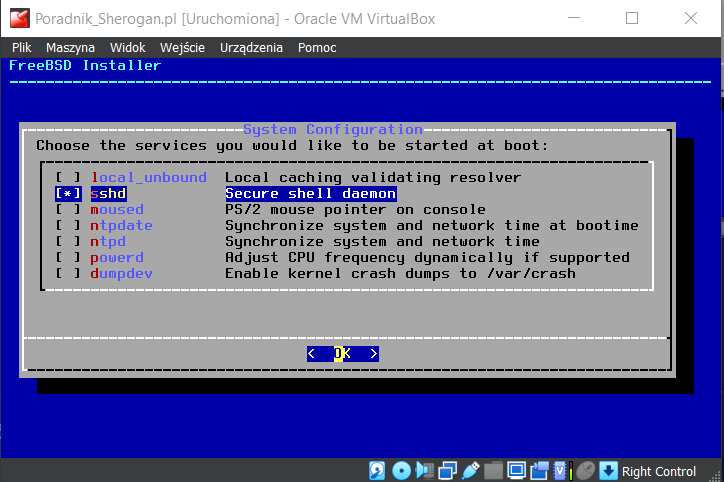Click the USB devices status icon
The height and width of the screenshot is (482, 724).
pyautogui.click(x=471, y=470)
